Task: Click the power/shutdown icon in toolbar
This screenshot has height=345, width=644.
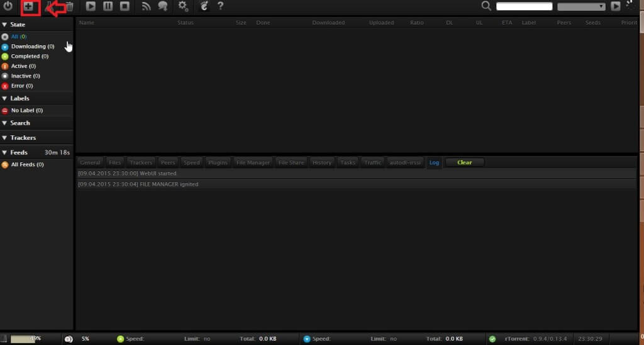Action: coord(8,7)
